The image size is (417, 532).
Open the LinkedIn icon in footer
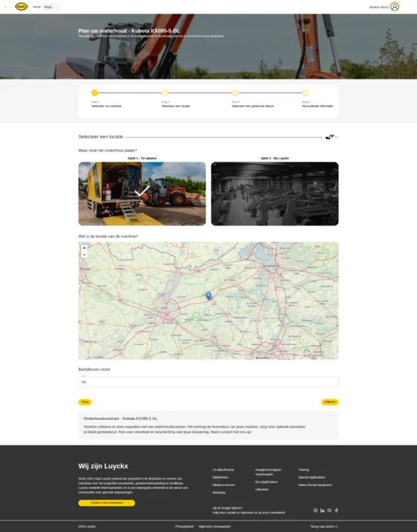click(323, 510)
